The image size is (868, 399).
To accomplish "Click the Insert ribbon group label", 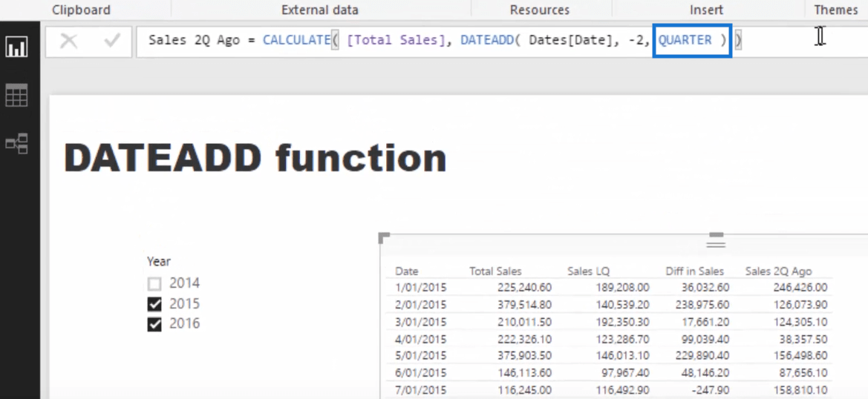I will click(x=706, y=10).
